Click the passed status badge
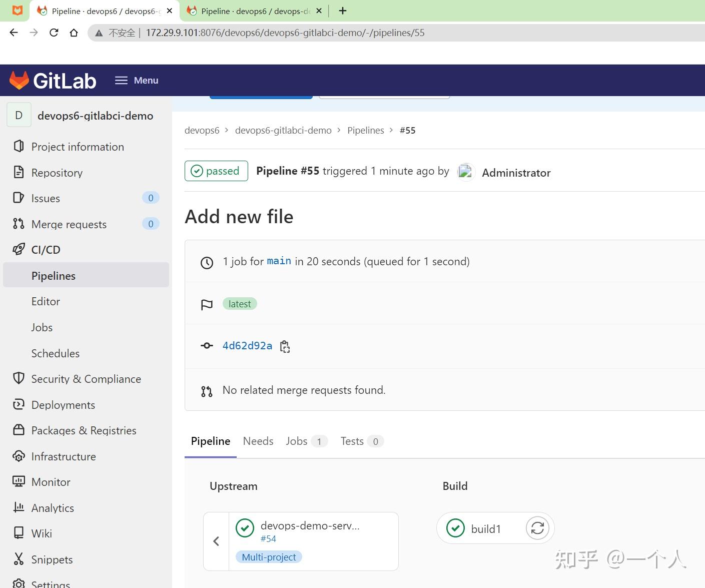Screen dimensions: 705x588 click(216, 171)
